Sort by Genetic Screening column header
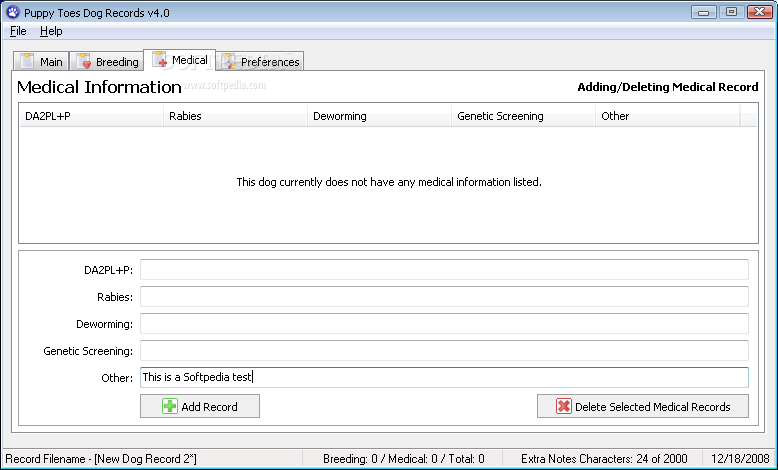778x470 pixels. [x=523, y=116]
